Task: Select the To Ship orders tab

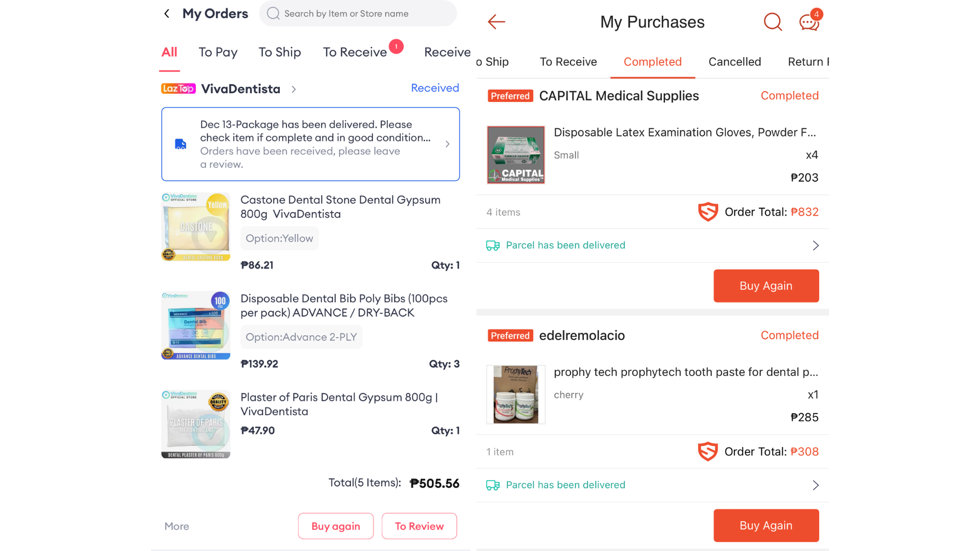Action: click(x=280, y=52)
